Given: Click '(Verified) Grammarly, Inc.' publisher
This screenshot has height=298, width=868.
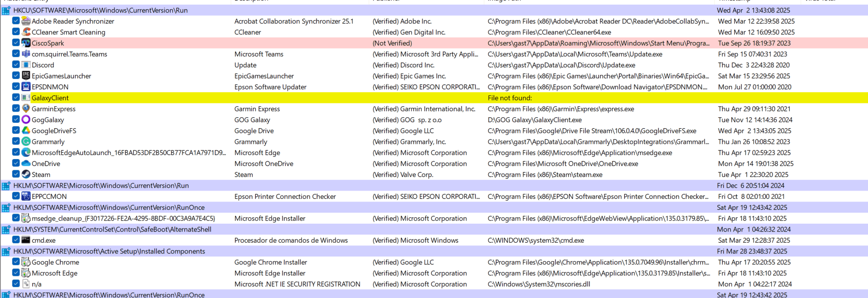Looking at the screenshot, I should (x=409, y=142).
